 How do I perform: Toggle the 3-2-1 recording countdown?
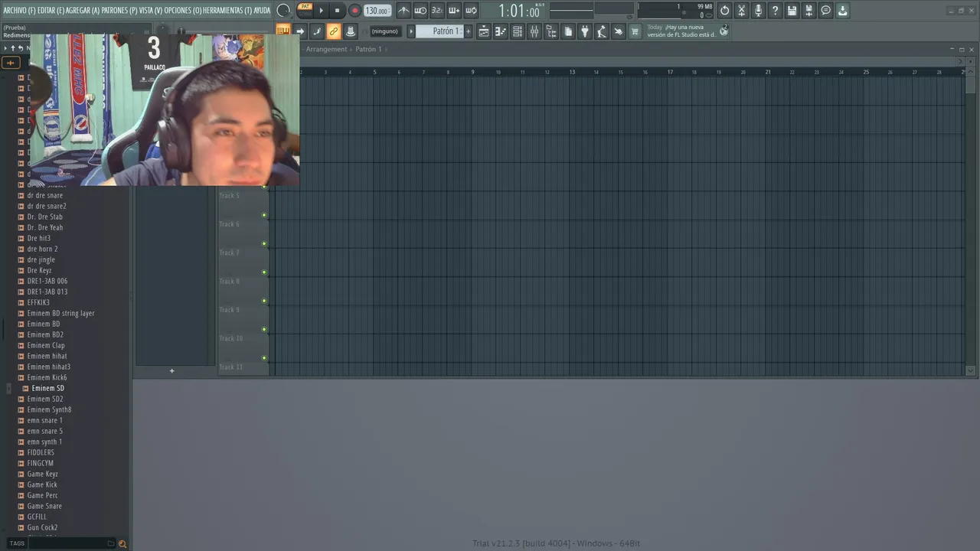coord(437,11)
